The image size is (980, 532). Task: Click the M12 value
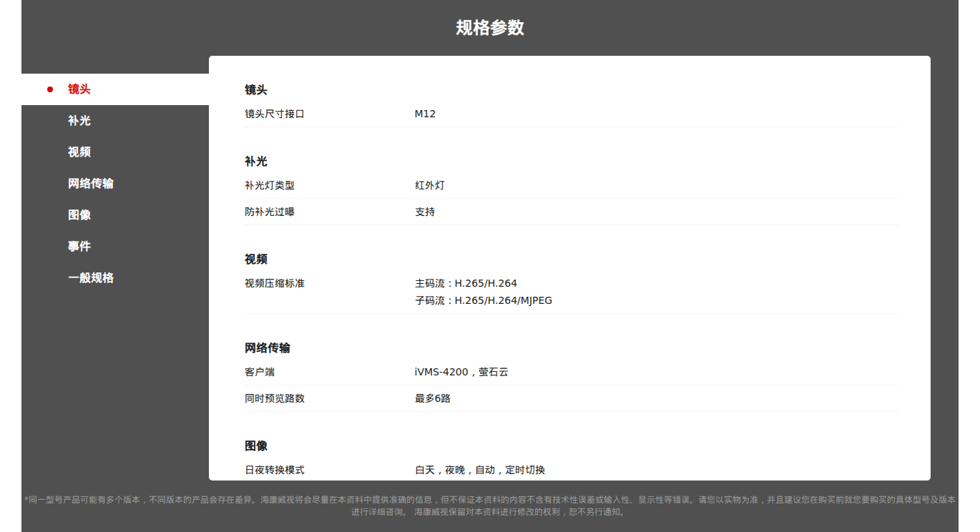[x=425, y=114]
